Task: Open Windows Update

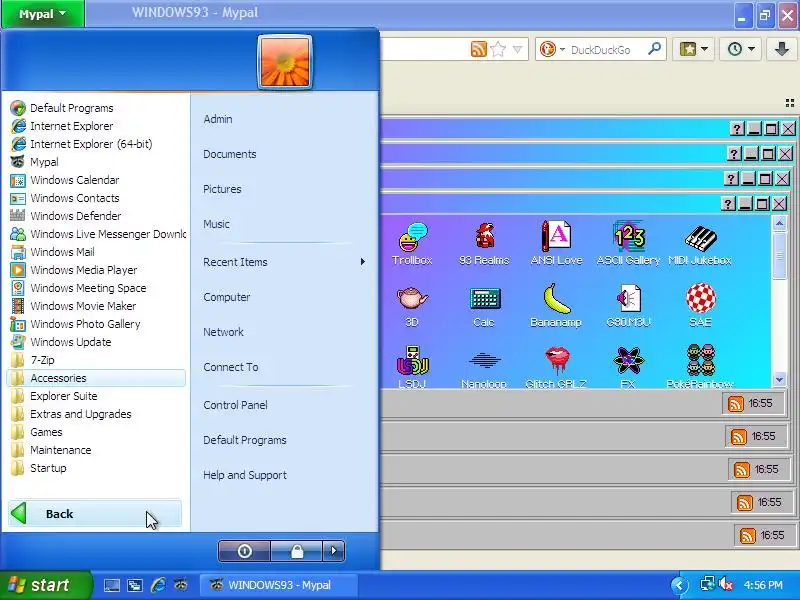Action: point(96,342)
